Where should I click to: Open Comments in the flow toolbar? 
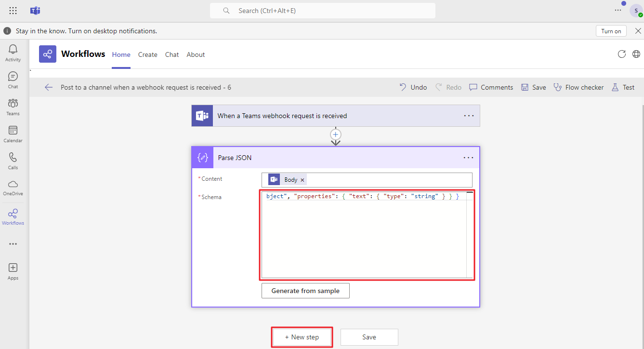(491, 87)
